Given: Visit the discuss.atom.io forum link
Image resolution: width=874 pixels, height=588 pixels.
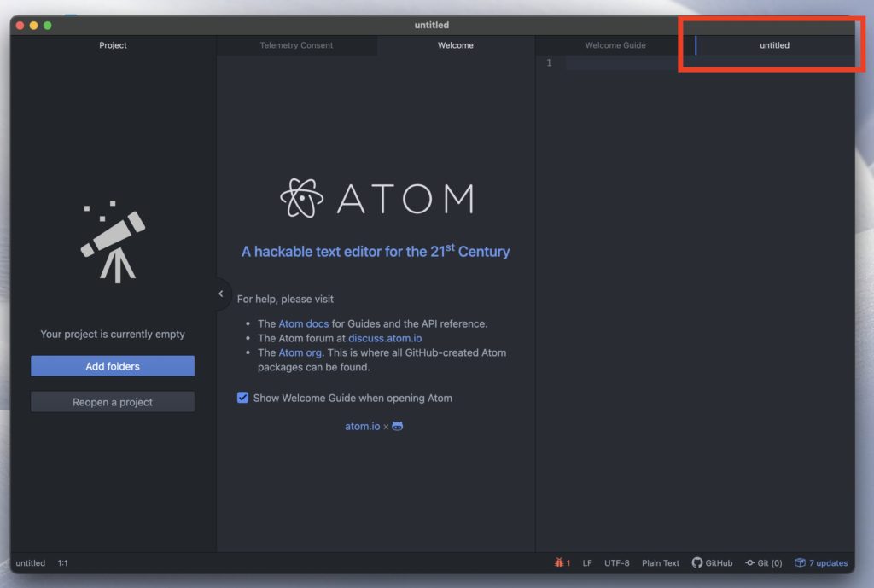Looking at the screenshot, I should 385,338.
